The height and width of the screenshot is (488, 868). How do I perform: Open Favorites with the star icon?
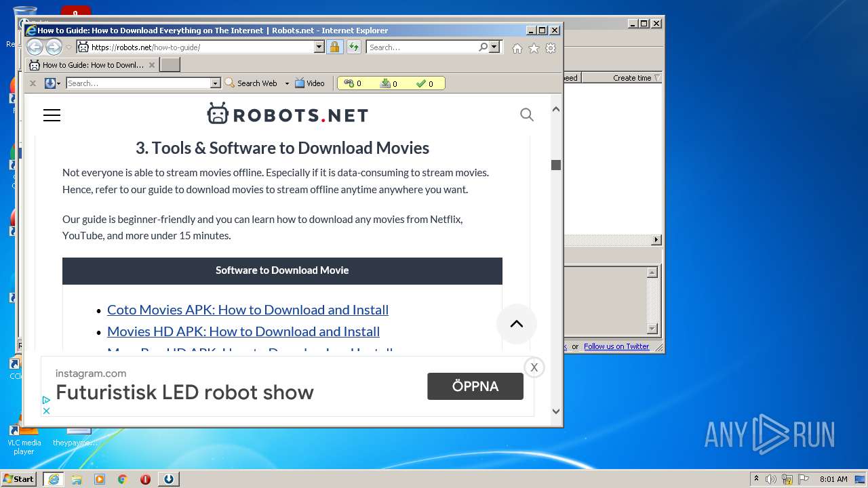click(x=534, y=48)
